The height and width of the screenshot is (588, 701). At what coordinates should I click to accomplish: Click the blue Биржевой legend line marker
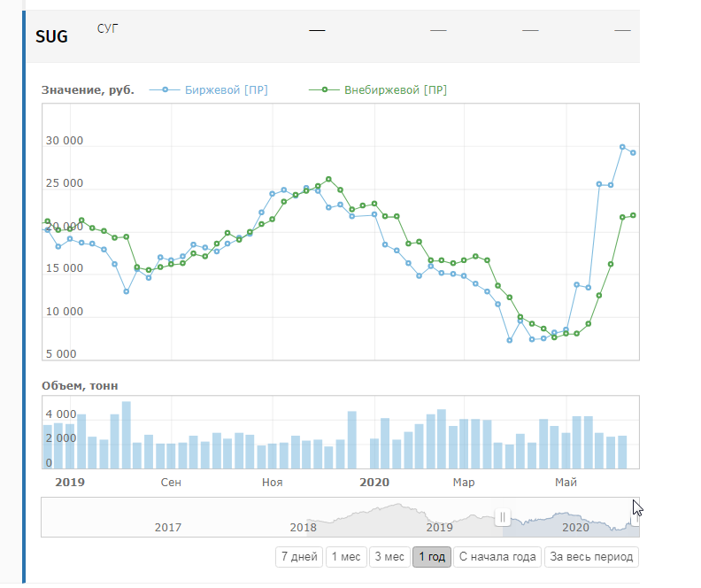[x=165, y=89]
